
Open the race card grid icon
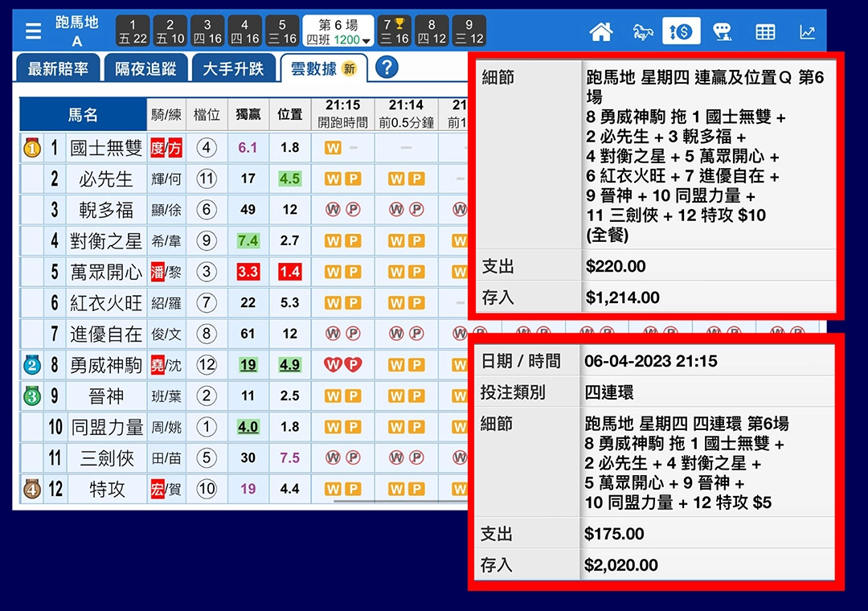764,31
